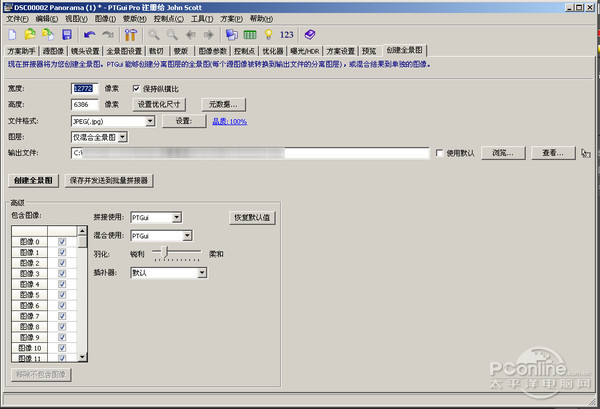
Task: Open the 方案(P) menu
Action: [x=232, y=19]
